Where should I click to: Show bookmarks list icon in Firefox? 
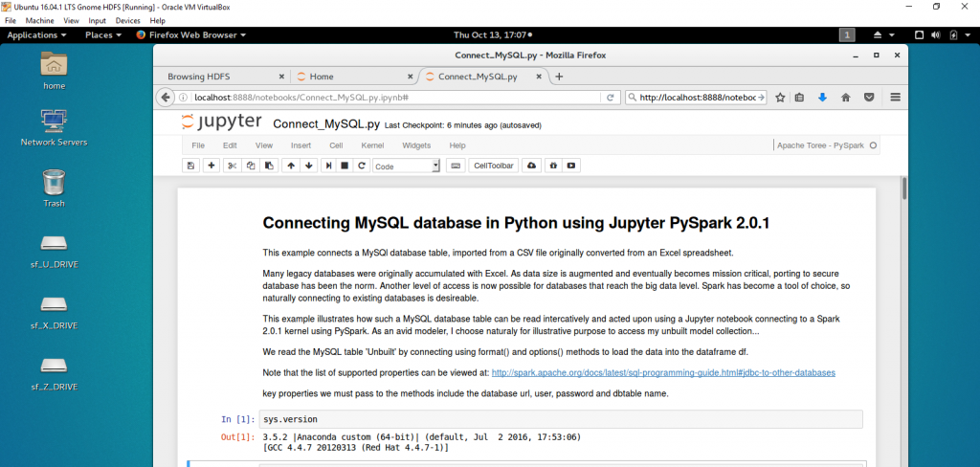pyautogui.click(x=799, y=98)
